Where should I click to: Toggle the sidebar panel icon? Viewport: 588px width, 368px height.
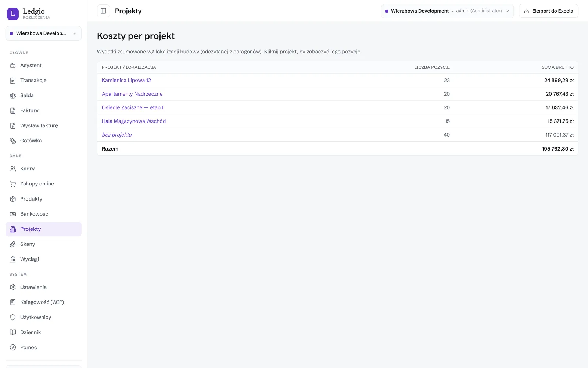tap(103, 11)
